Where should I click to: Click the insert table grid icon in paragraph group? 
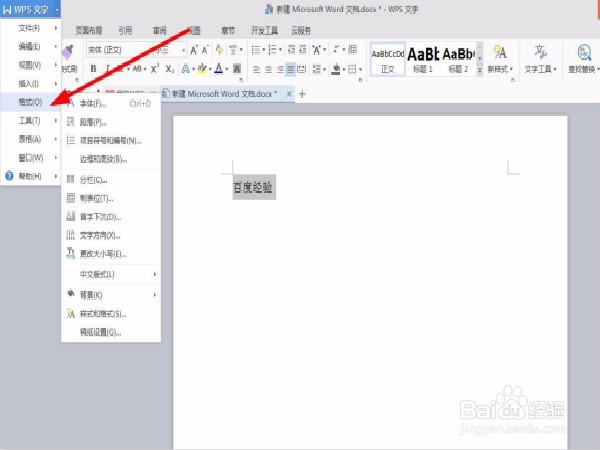coord(353,49)
